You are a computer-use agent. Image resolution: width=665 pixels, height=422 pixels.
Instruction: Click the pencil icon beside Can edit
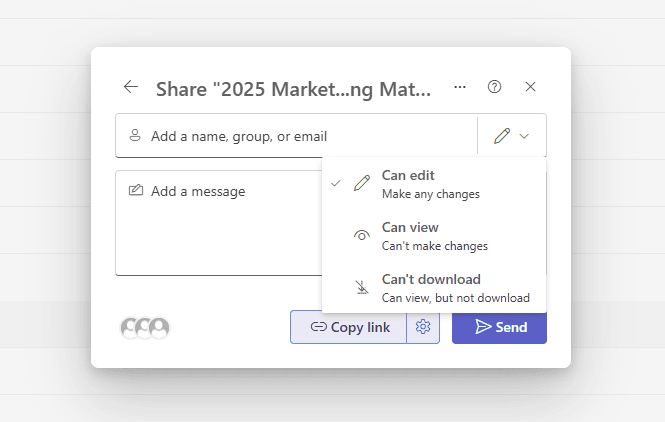[x=362, y=184]
